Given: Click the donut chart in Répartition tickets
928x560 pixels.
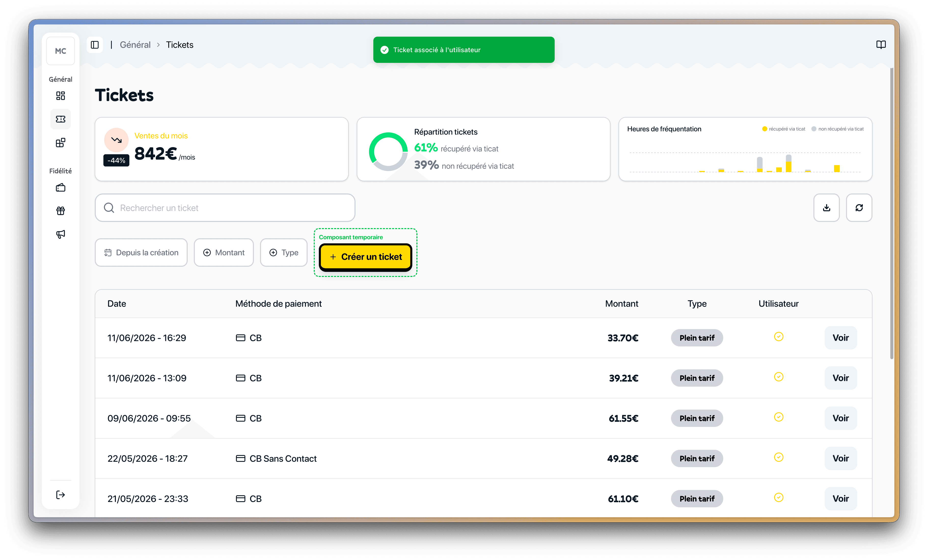Looking at the screenshot, I should click(388, 152).
